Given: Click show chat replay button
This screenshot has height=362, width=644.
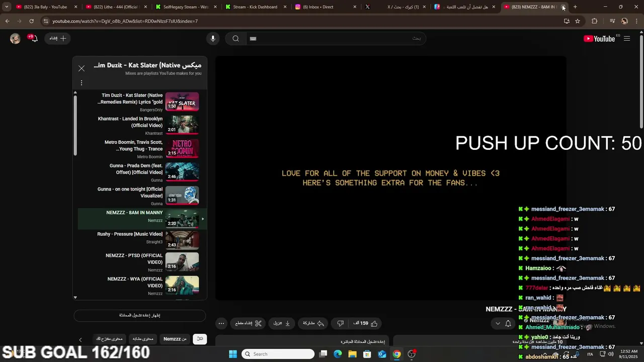Looking at the screenshot, I should tap(140, 315).
